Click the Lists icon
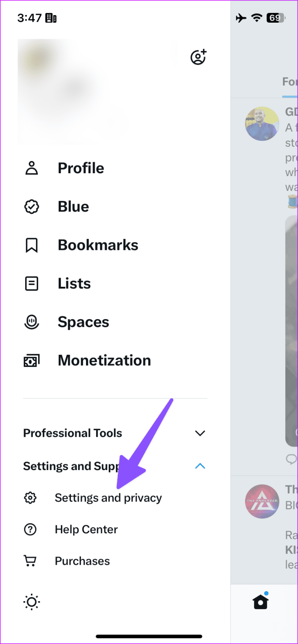Screen dimensions: 298x644 [x=31, y=283]
